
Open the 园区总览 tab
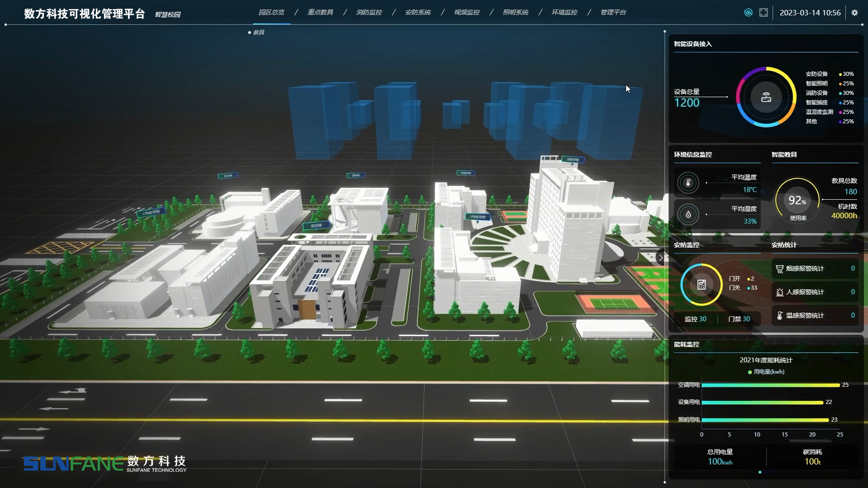(x=271, y=13)
